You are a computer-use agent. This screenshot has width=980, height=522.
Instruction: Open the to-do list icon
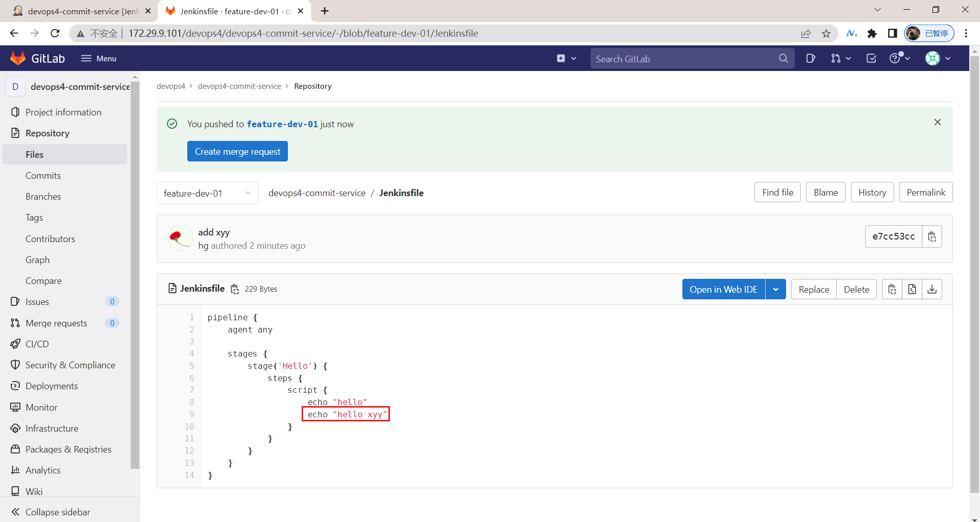871,58
